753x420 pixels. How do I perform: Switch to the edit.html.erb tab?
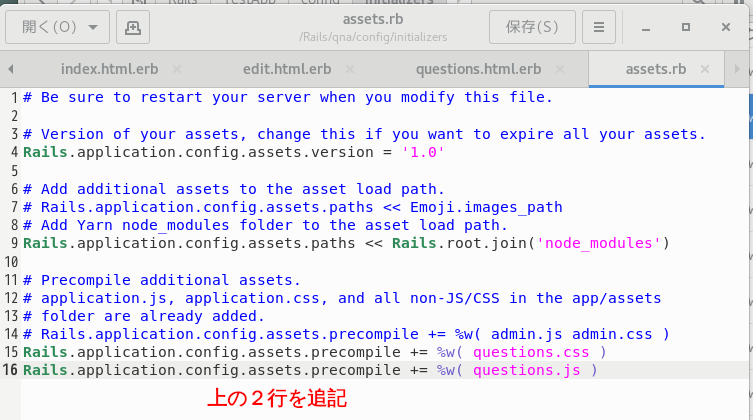click(287, 69)
